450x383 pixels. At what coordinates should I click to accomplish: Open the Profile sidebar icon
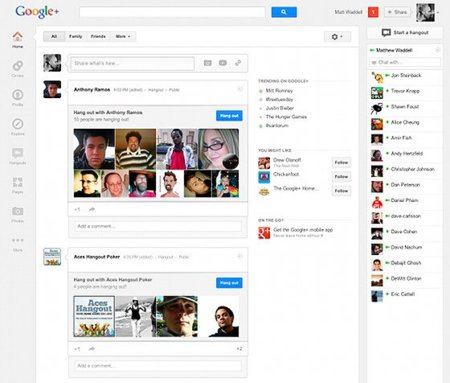[x=17, y=95]
